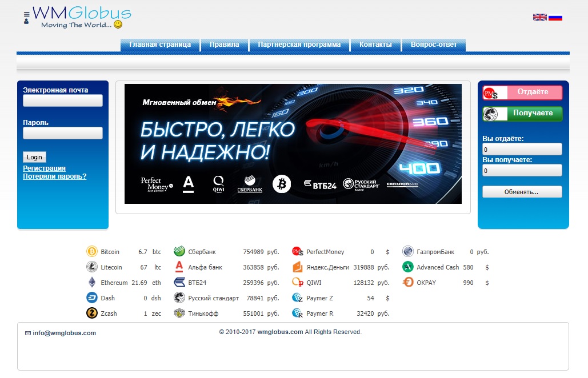
Task: Open the Контакты tab
Action: 375,45
